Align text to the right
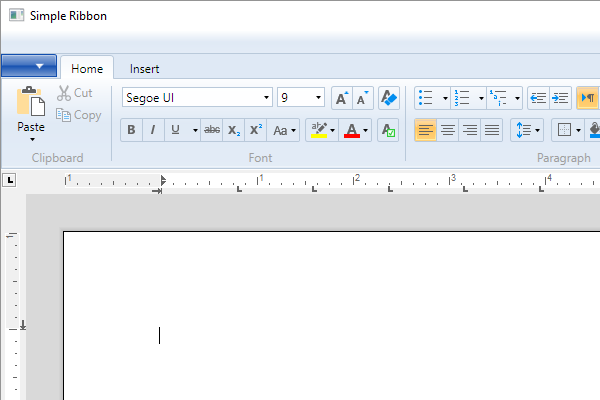600x400 pixels. tap(470, 130)
